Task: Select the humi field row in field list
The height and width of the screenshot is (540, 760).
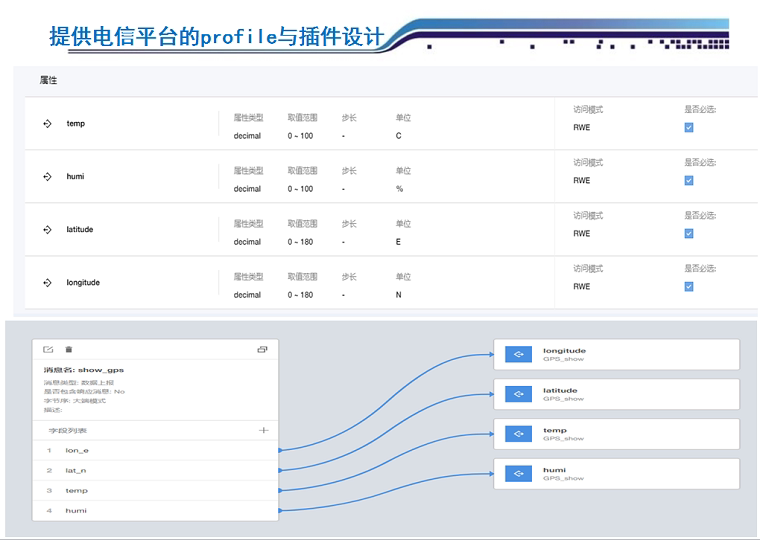Action: [156, 510]
